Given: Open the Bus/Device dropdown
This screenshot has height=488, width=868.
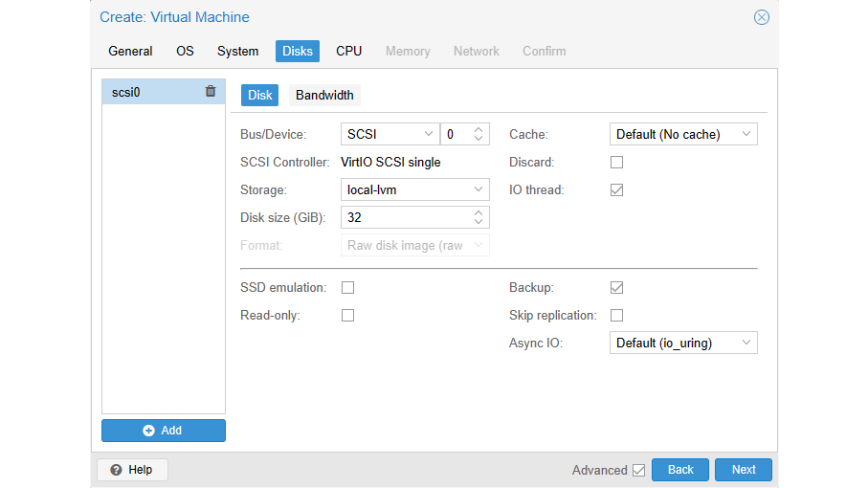Looking at the screenshot, I should click(389, 135).
